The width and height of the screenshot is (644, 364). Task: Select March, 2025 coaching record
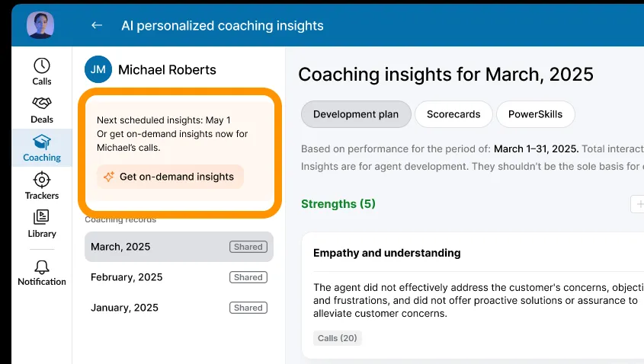pos(178,247)
